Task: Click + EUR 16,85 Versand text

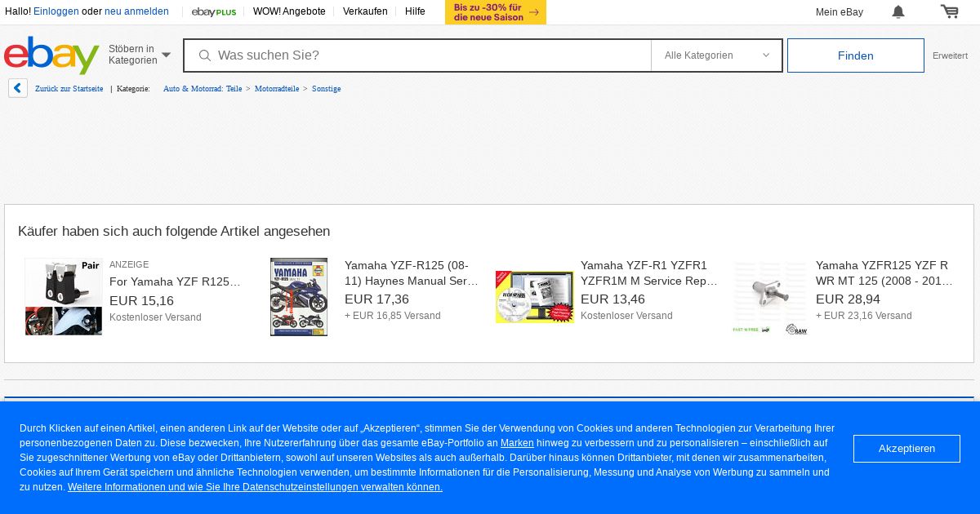Action: pyautogui.click(x=393, y=316)
